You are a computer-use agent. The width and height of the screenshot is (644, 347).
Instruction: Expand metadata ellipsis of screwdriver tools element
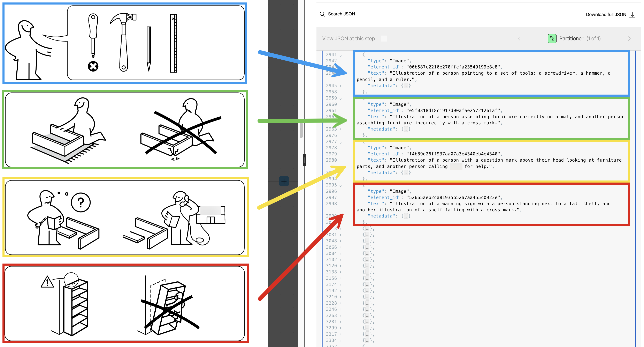[406, 86]
